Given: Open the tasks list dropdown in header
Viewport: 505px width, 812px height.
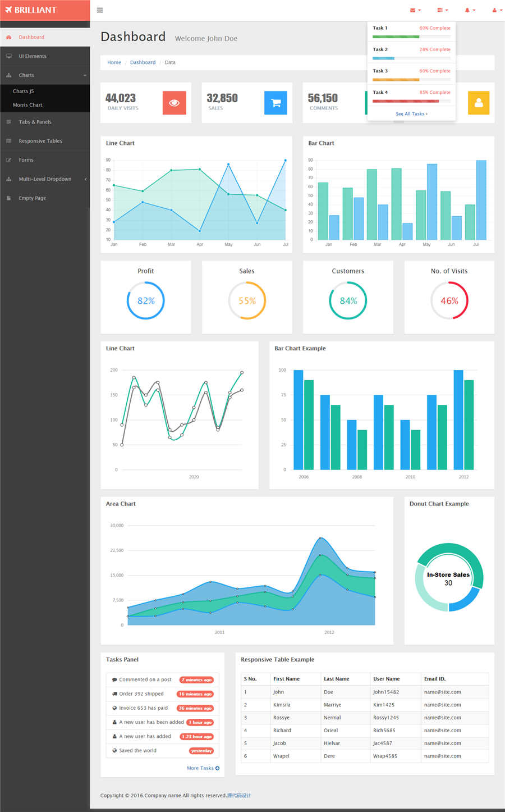Looking at the screenshot, I should 442,10.
